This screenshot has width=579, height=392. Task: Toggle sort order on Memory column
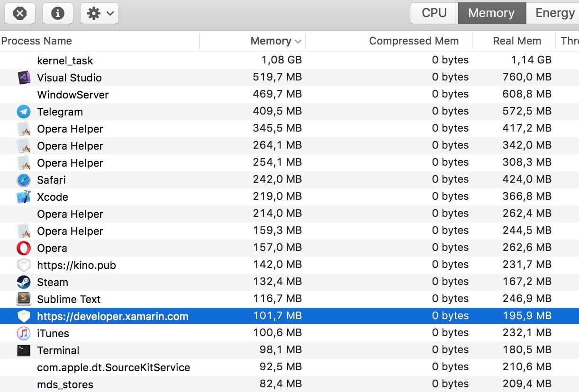(x=276, y=41)
